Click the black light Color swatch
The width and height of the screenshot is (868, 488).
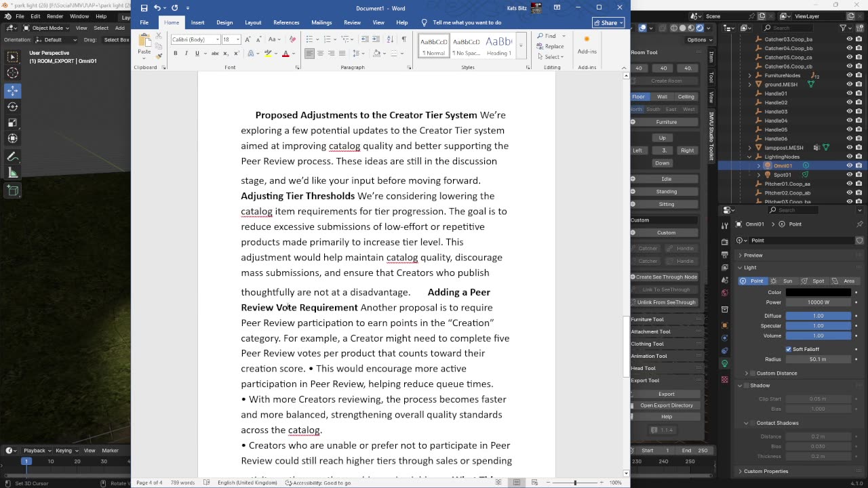(x=818, y=292)
